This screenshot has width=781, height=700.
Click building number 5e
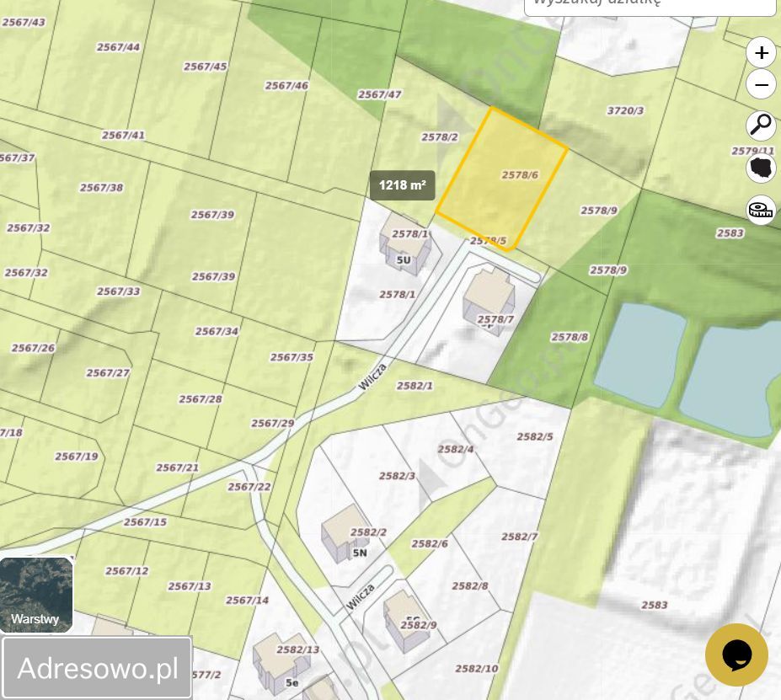pyautogui.click(x=292, y=682)
